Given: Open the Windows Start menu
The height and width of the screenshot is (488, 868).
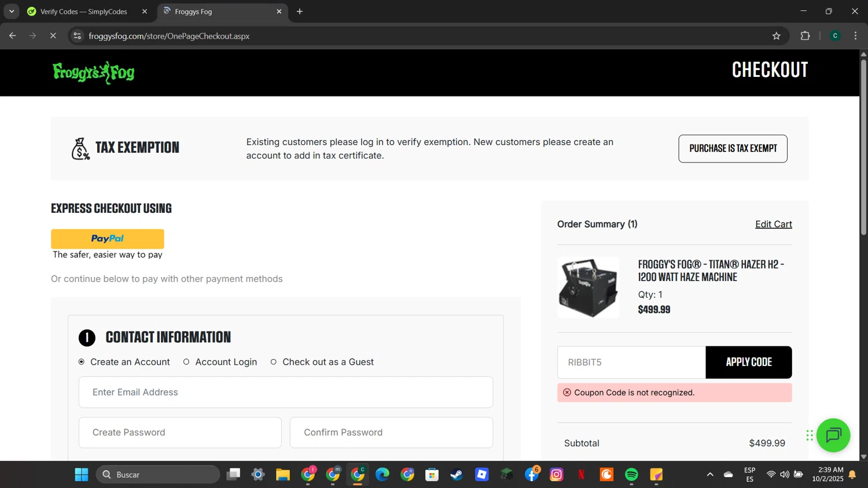Looking at the screenshot, I should (82, 475).
